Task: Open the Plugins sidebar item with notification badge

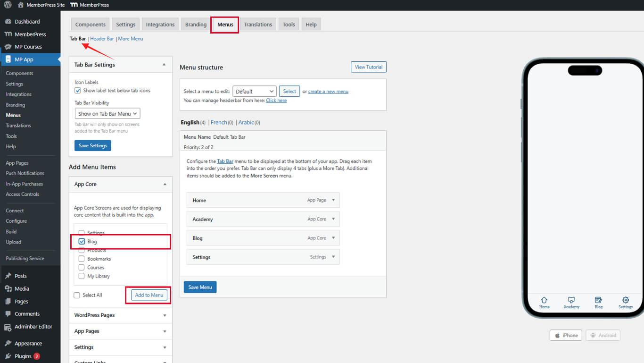Action: pyautogui.click(x=22, y=356)
